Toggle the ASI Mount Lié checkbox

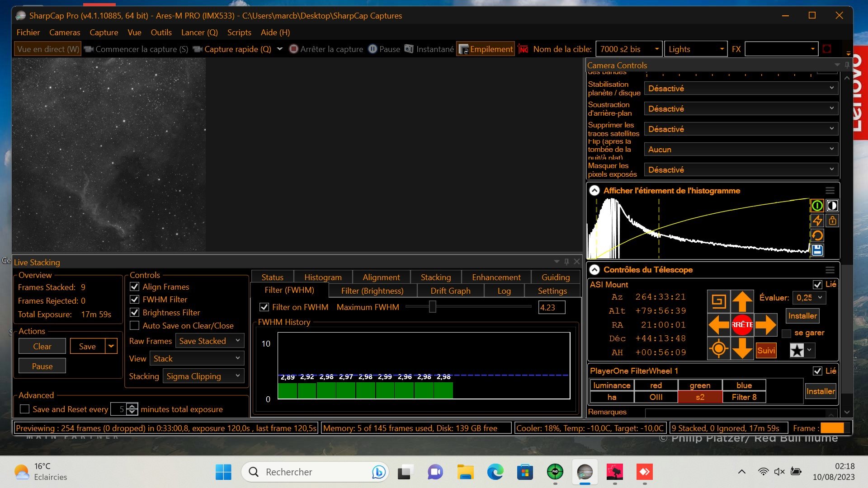point(817,285)
